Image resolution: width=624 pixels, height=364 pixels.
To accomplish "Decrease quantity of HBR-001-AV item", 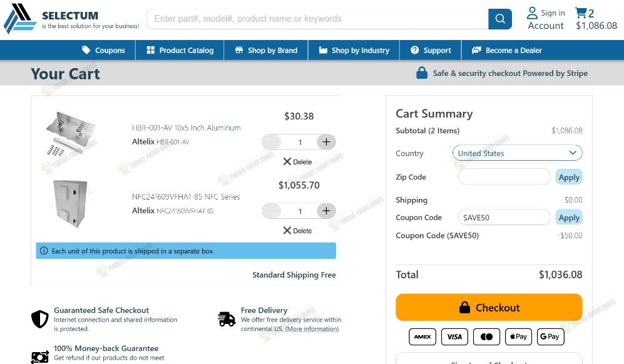I will tap(272, 142).
